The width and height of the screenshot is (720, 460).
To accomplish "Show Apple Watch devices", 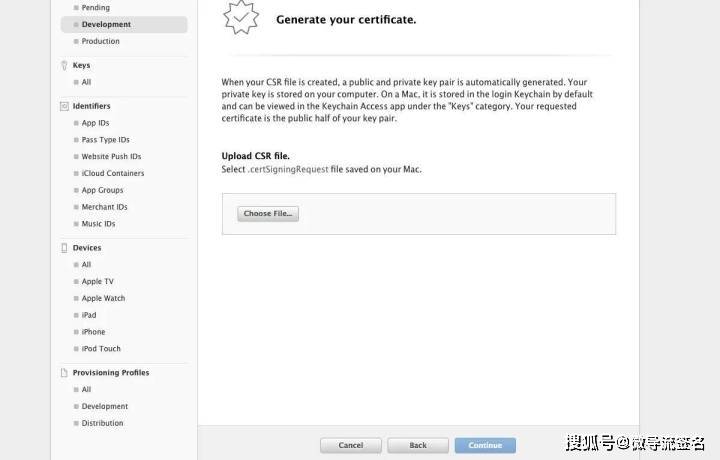I will (103, 298).
